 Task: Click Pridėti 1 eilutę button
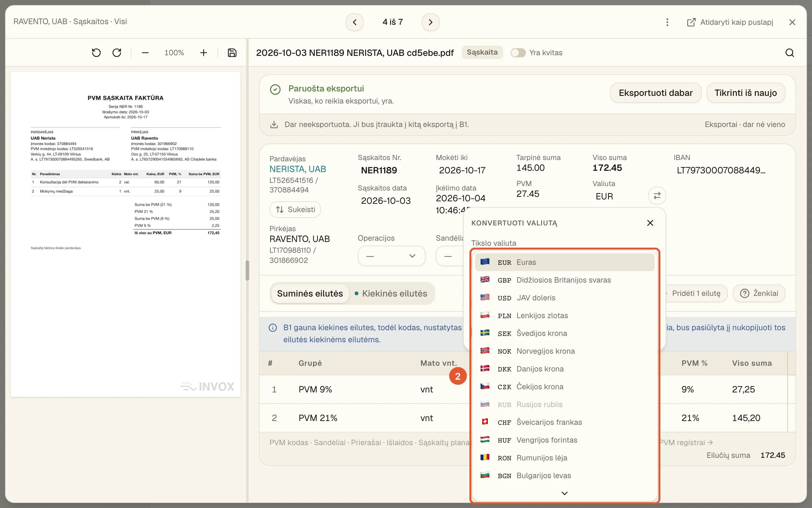pyautogui.click(x=696, y=293)
